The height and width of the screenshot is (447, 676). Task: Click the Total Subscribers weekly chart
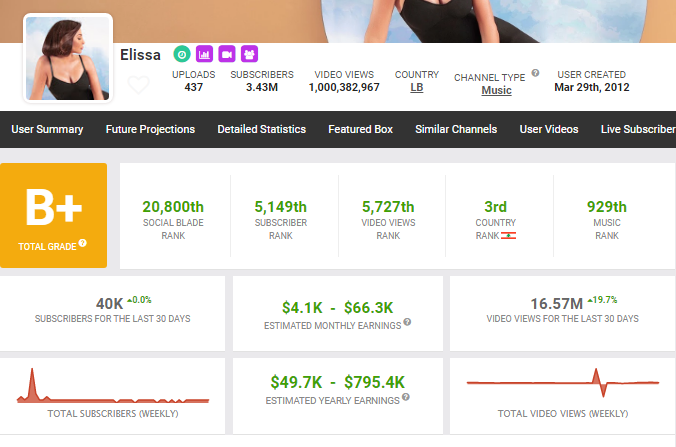point(112,391)
